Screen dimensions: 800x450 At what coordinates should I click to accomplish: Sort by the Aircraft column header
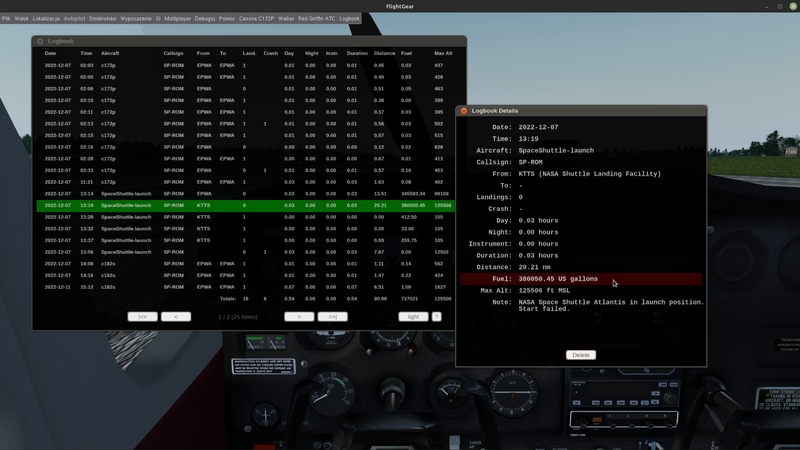(x=110, y=53)
